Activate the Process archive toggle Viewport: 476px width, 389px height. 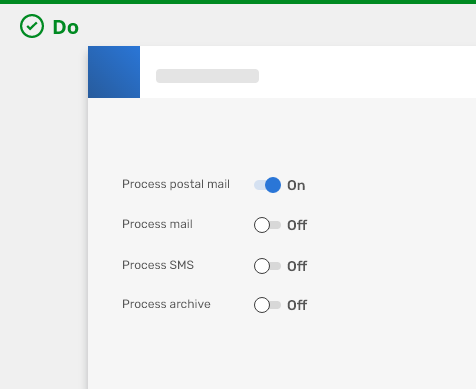267,305
